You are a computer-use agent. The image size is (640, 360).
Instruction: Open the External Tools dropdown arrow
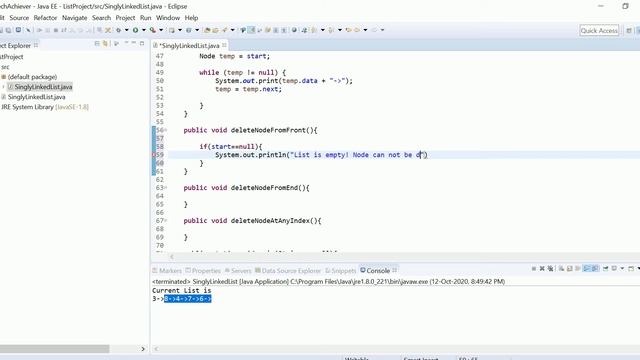pos(161,30)
